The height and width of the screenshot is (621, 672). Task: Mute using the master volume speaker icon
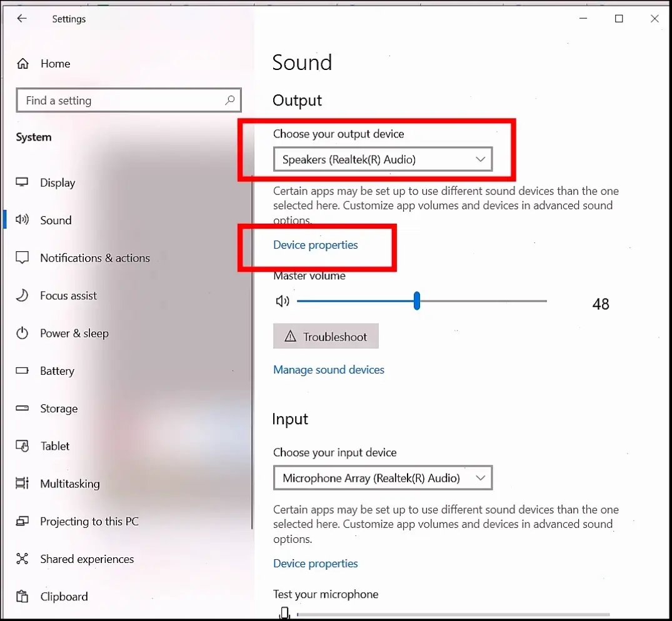[283, 301]
